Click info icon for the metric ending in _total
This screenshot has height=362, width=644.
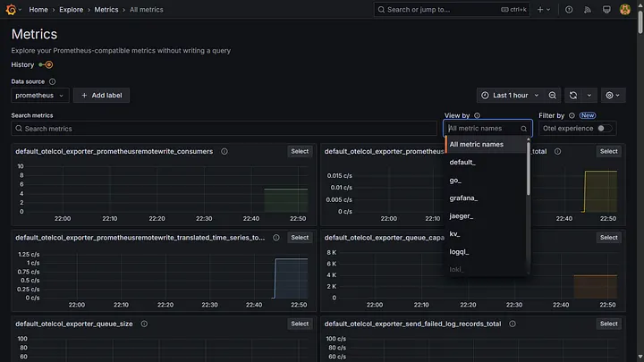pos(557,151)
